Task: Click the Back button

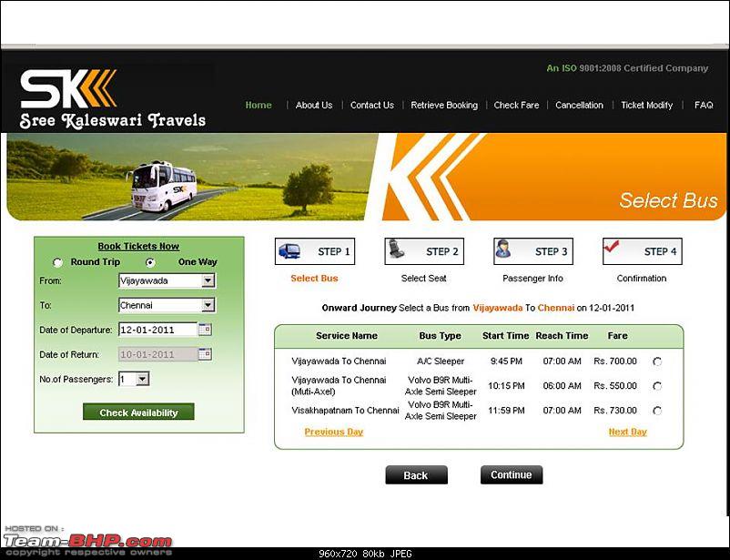Action: pyautogui.click(x=416, y=475)
